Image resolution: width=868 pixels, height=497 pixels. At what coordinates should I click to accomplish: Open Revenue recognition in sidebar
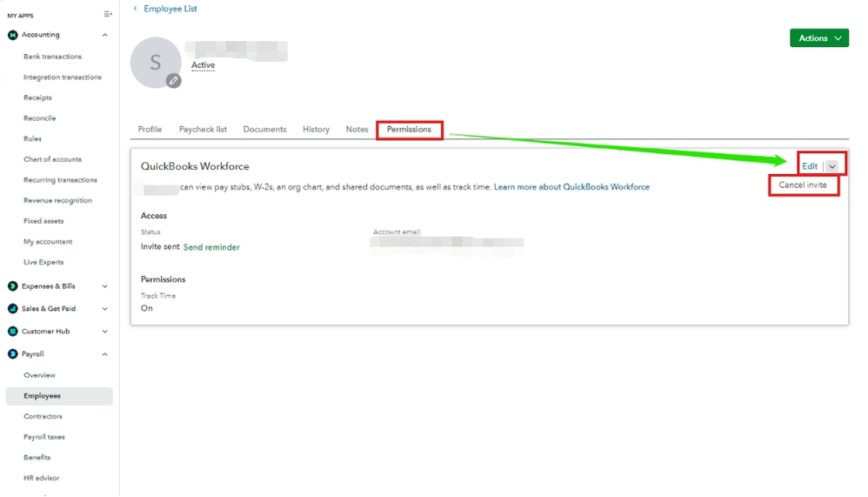[x=58, y=200]
